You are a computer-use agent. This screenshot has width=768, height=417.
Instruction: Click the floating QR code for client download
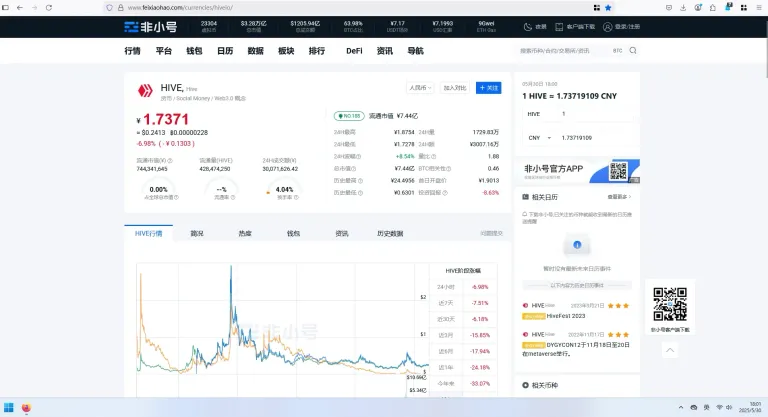(670, 304)
